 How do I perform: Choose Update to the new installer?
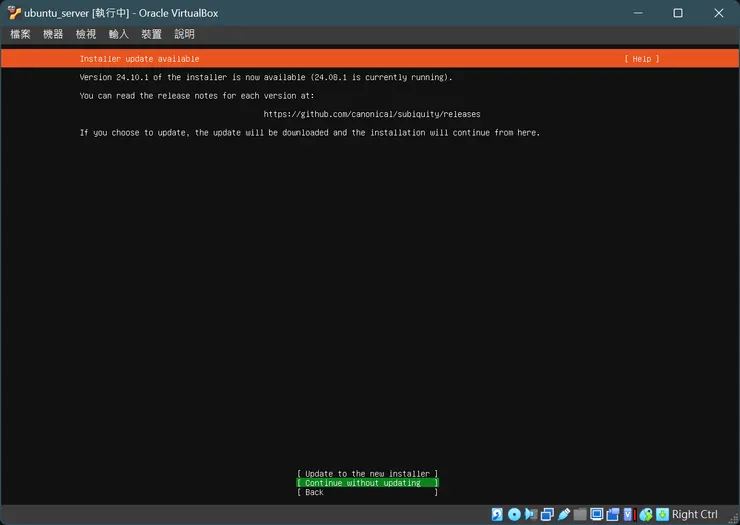[367, 474]
